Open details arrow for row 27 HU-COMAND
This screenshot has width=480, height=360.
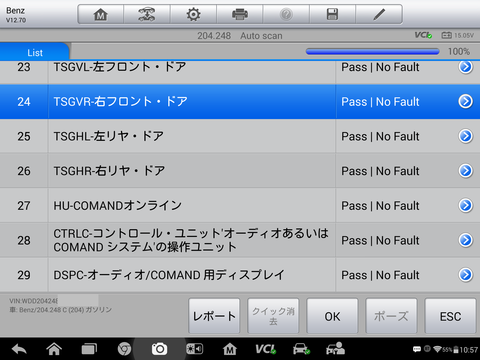[x=465, y=205]
